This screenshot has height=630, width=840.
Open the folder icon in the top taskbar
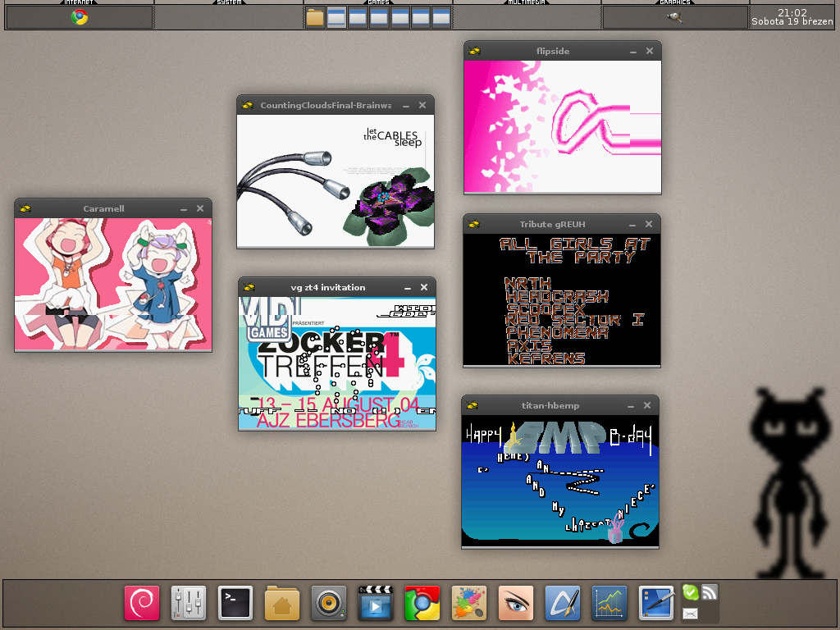pos(315,18)
